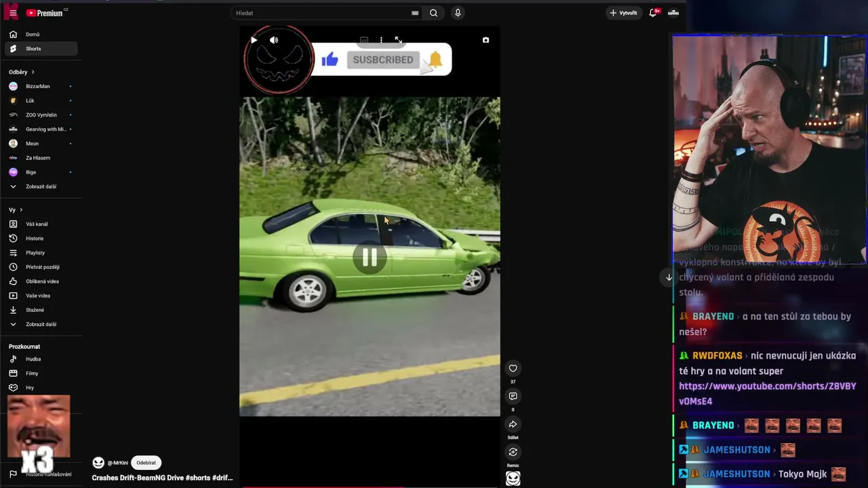Expand the Odběry section

(x=22, y=72)
